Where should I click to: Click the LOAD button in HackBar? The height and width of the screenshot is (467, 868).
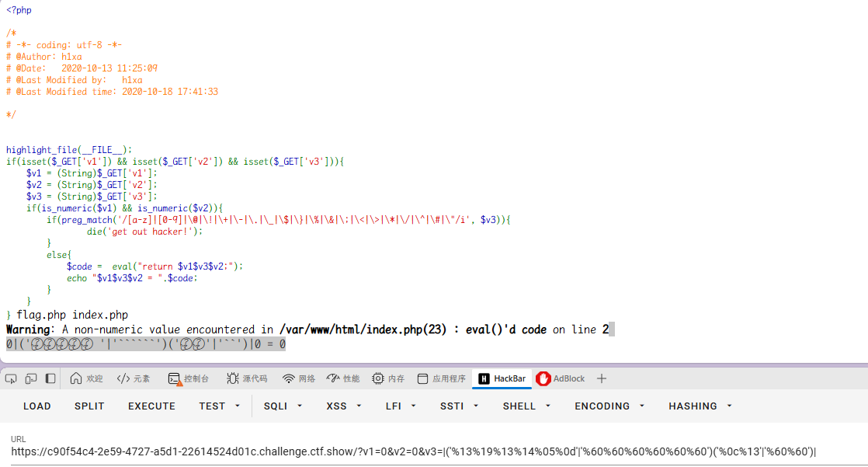click(37, 406)
